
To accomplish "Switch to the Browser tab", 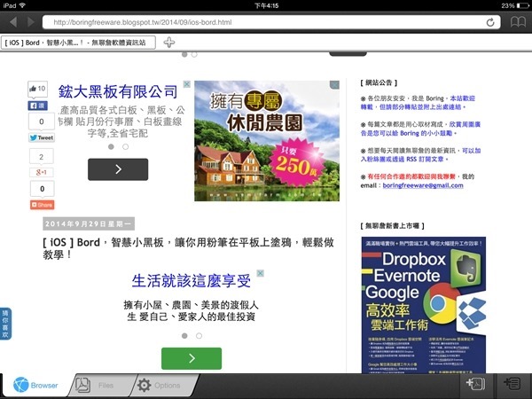I will (35, 386).
